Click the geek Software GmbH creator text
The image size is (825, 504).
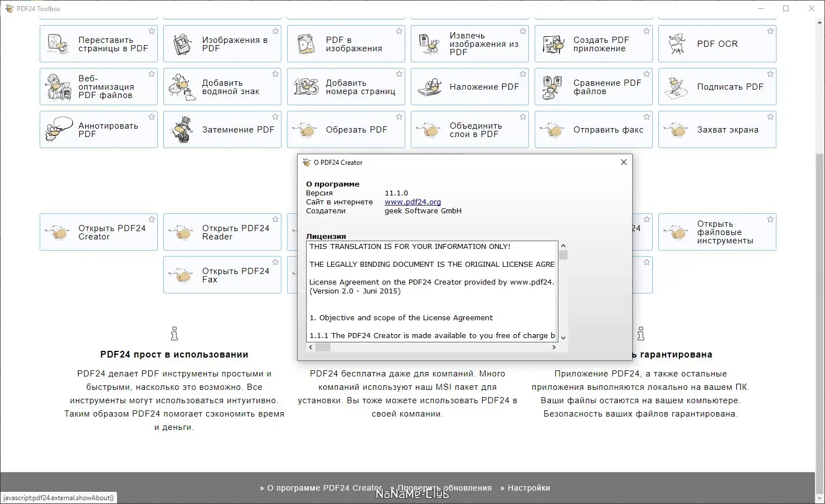(423, 211)
